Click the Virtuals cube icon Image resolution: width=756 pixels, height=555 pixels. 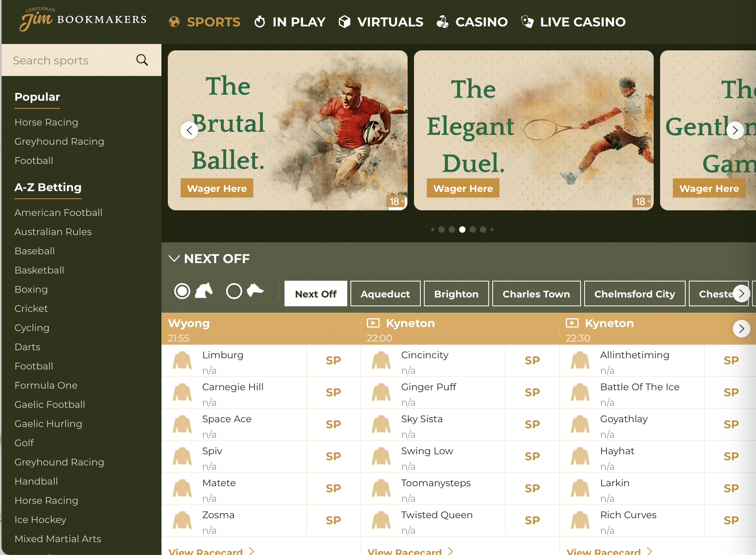click(344, 22)
